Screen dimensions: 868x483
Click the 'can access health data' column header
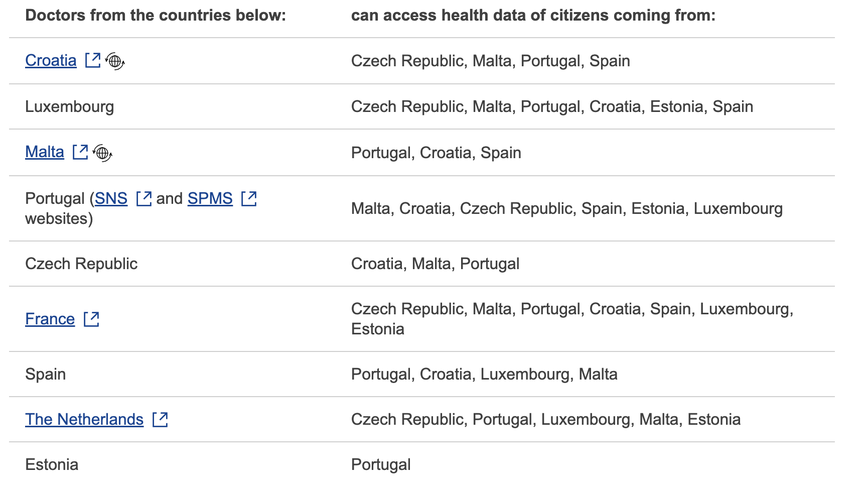533,16
